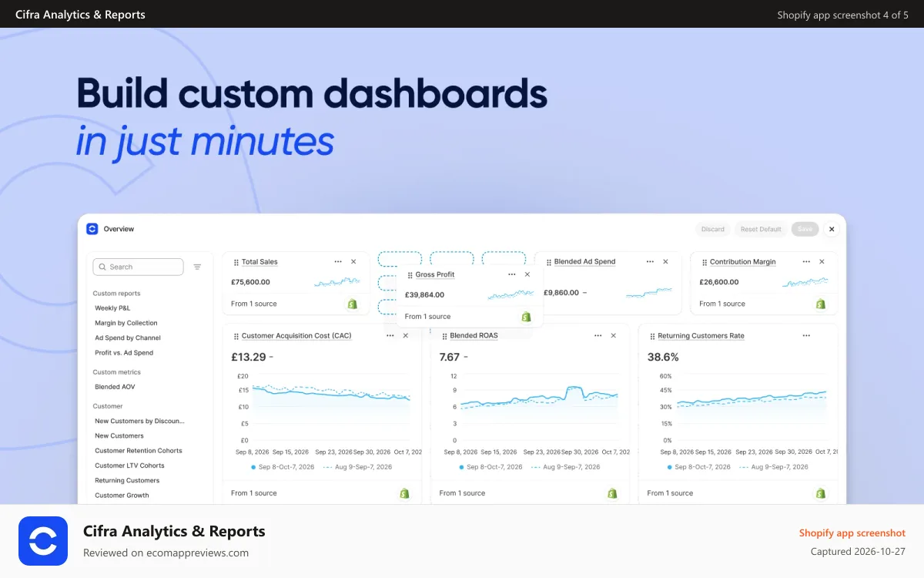Click the Customer Acquisition Cost (CAC) title
Image resolution: width=924 pixels, height=578 pixels.
296,336
